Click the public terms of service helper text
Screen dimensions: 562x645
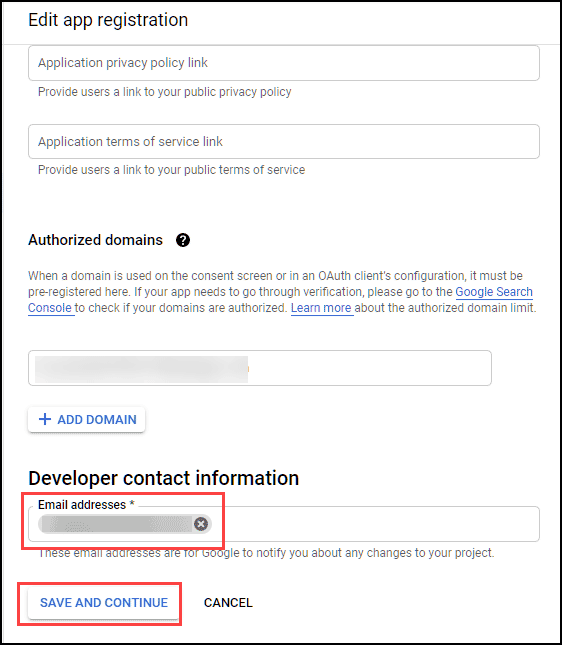pos(172,170)
